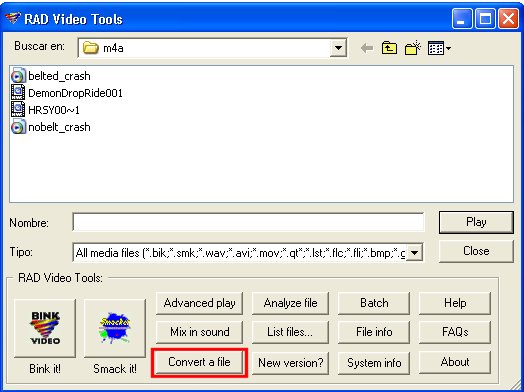Click the Smacker logo button
The width and height of the screenshot is (524, 392).
point(115,328)
